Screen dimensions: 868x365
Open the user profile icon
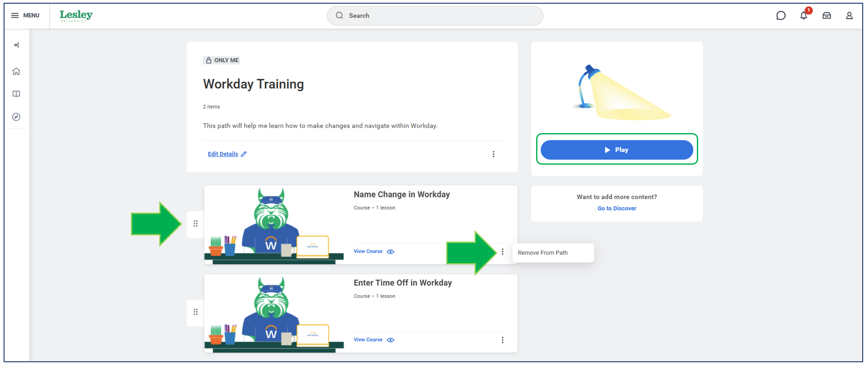(x=849, y=15)
